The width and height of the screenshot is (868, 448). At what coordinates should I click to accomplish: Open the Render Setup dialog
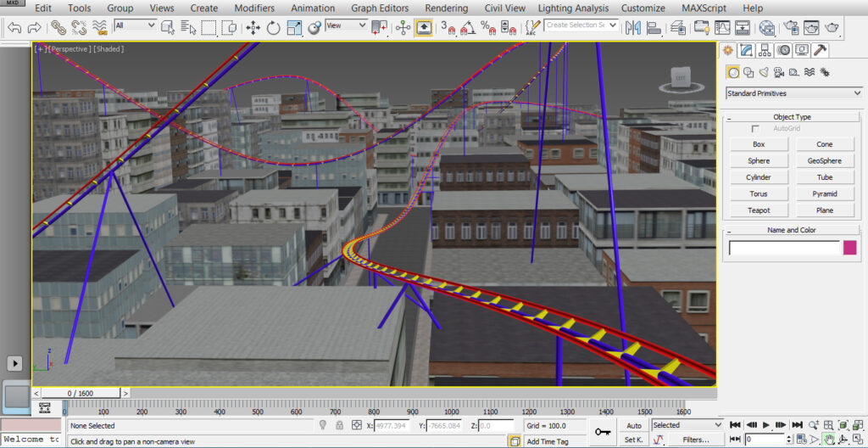(792, 27)
